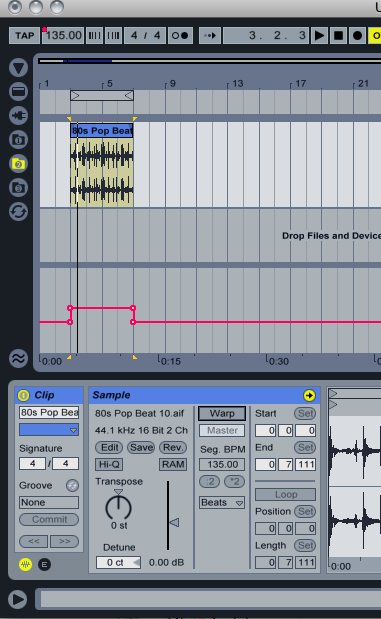Nudge clip back with << button
The width and height of the screenshot is (381, 619).
click(x=34, y=541)
